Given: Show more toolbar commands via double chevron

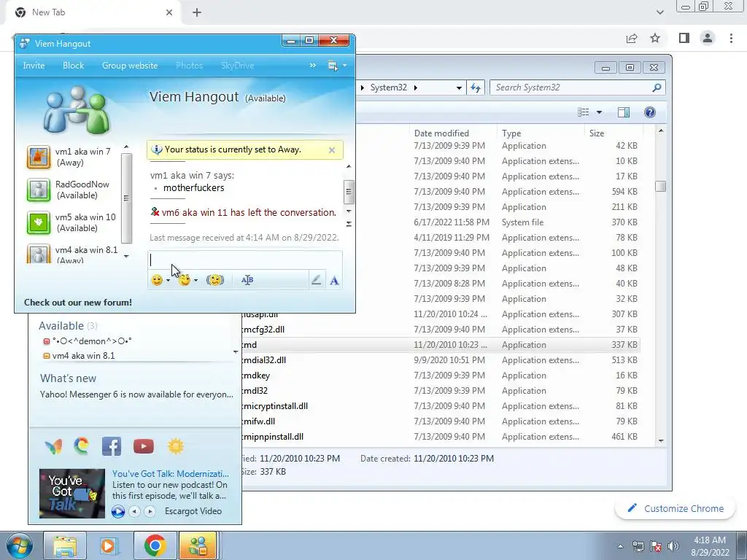Looking at the screenshot, I should (313, 65).
